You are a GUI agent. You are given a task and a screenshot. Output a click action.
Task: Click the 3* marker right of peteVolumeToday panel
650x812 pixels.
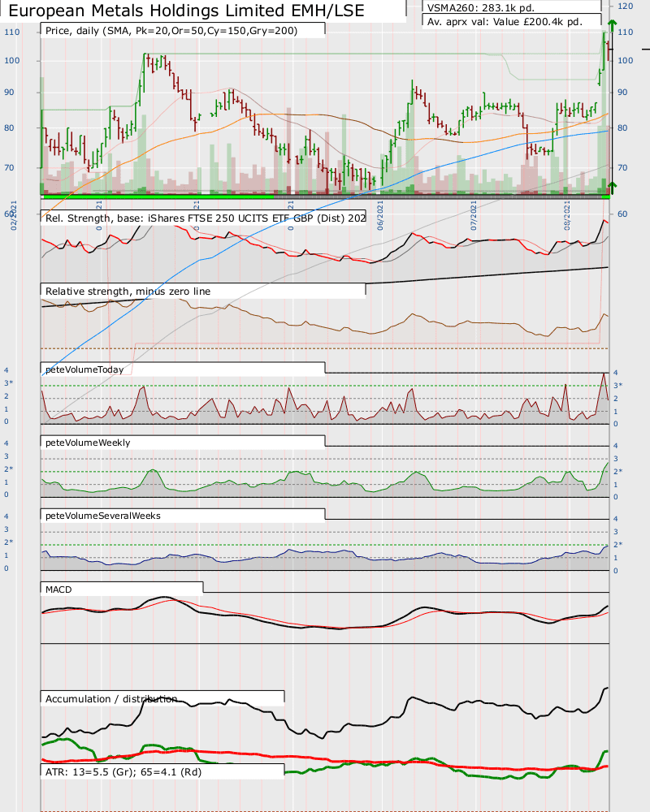[617, 385]
